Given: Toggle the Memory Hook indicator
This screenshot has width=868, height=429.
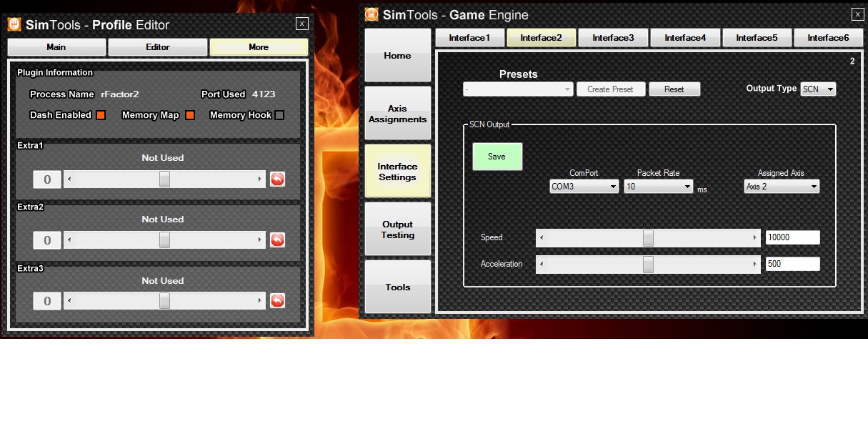Looking at the screenshot, I should (x=279, y=115).
